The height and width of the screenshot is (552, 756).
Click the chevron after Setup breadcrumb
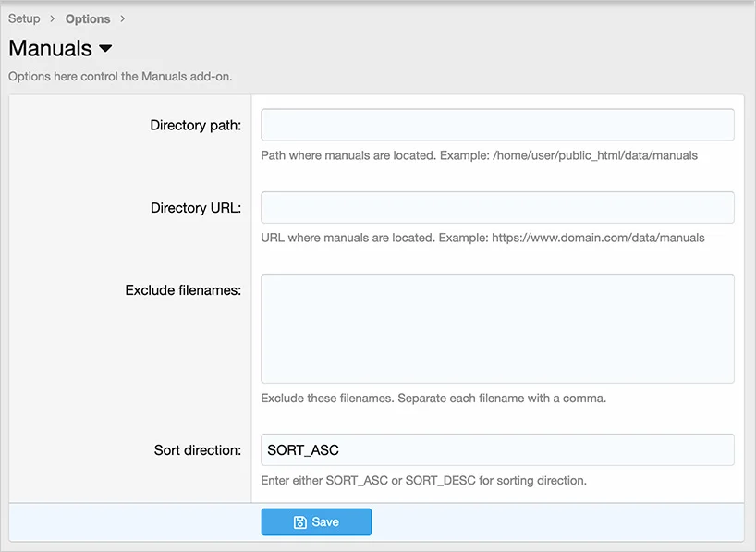tap(53, 18)
